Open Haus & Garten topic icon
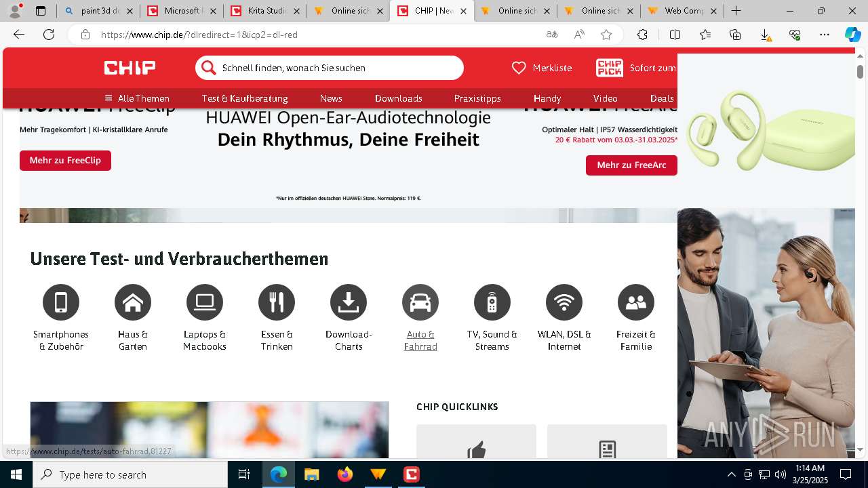This screenshot has width=868, height=488. 133,302
